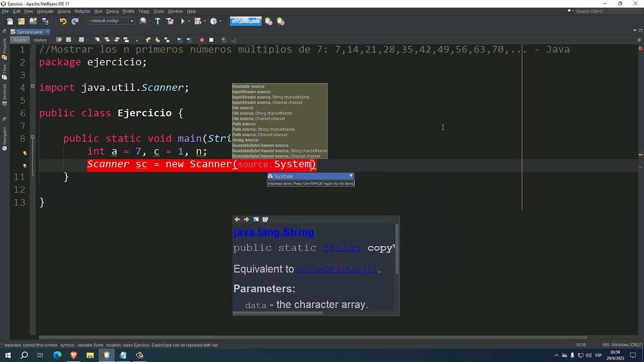Click the Profile Project icon
This screenshot has height=362, width=644.
tap(213, 21)
